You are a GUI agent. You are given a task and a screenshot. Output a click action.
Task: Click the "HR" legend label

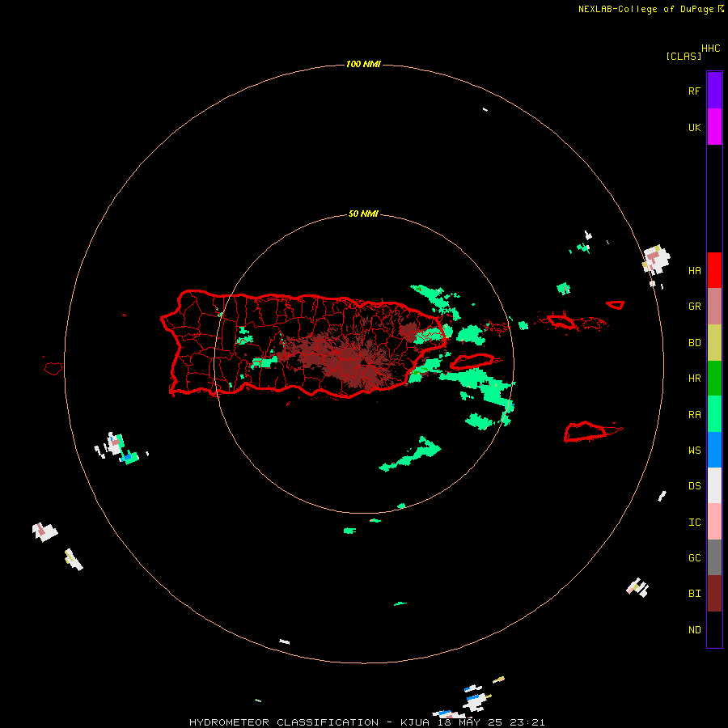[694, 379]
